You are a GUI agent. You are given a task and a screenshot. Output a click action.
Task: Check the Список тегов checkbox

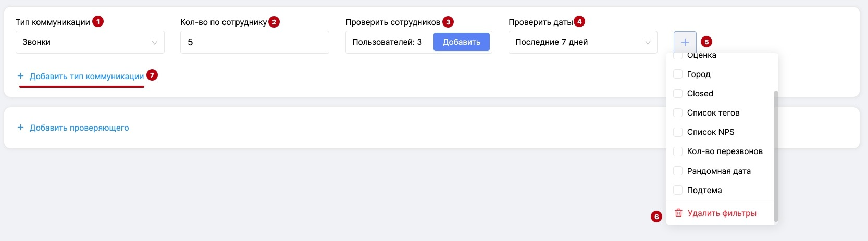pos(678,113)
